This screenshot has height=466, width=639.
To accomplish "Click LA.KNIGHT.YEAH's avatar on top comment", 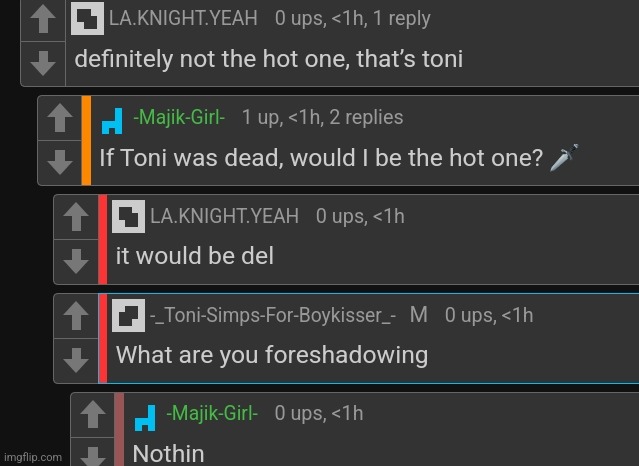I will 87,18.
